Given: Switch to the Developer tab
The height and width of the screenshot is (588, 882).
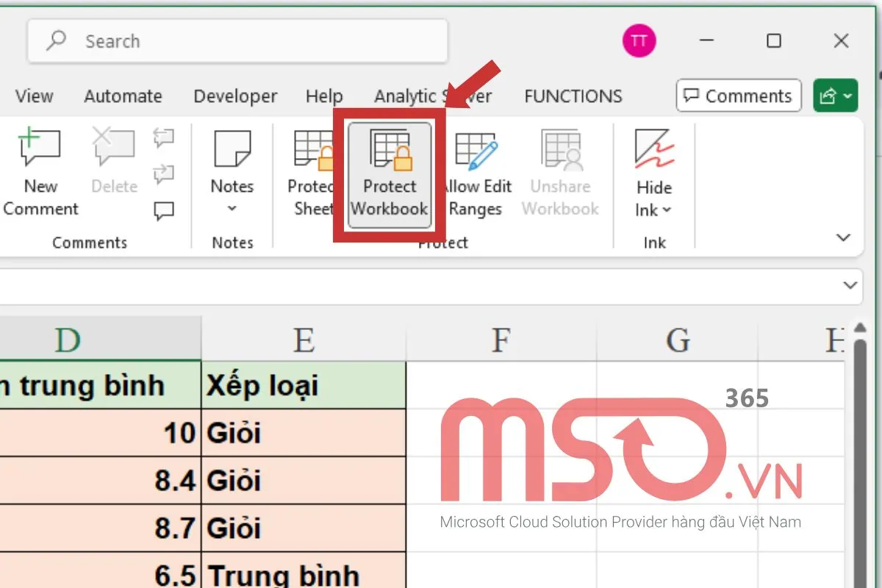Looking at the screenshot, I should [x=234, y=96].
